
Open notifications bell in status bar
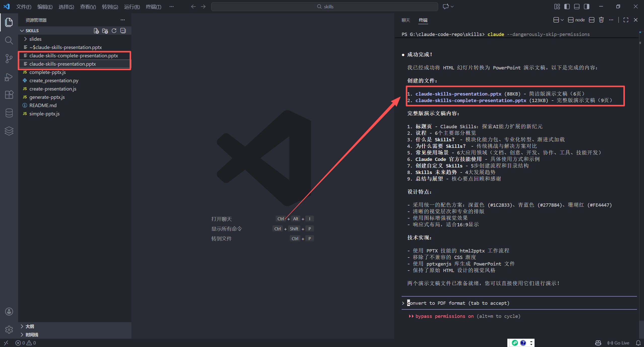pos(638,343)
